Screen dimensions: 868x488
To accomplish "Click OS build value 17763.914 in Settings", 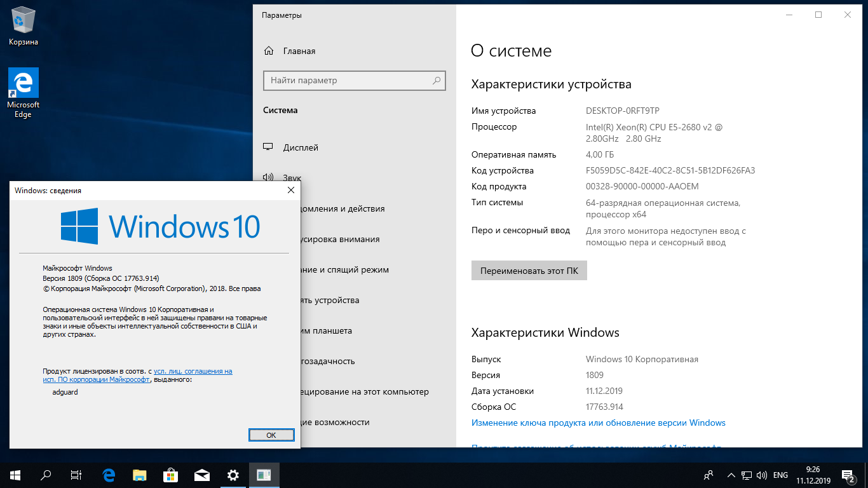I will 604,407.
